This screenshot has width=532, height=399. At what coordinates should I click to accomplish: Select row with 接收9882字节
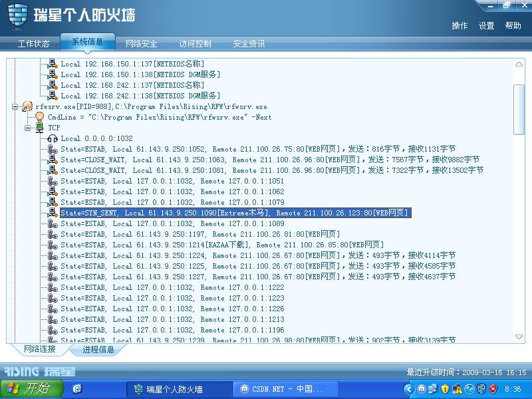pyautogui.click(x=270, y=160)
